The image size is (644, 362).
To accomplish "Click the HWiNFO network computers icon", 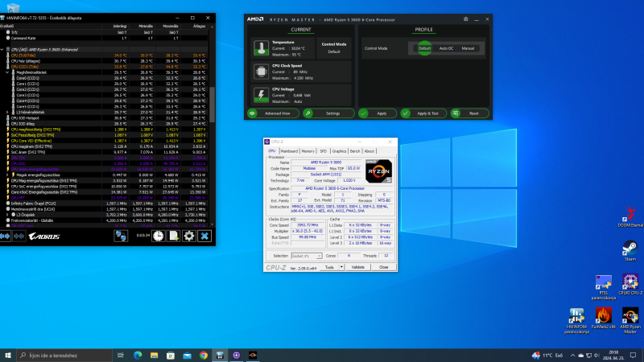I will tap(120, 235).
